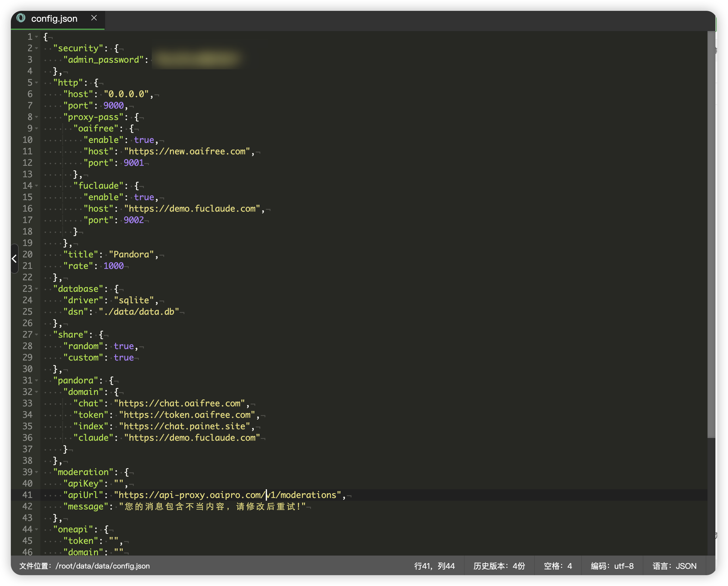Screen dimensions: 728x586
Task: Collapse the "share" block at line 27
Action: coord(36,335)
